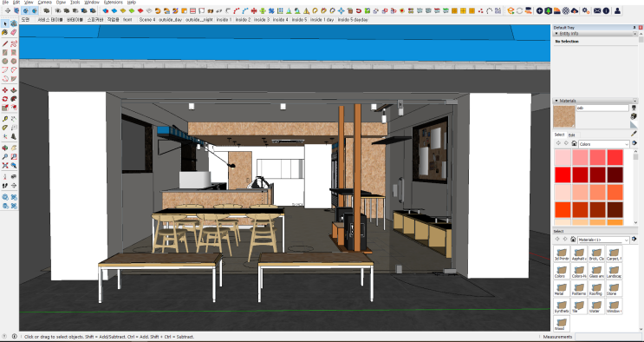Image resolution: width=644 pixels, height=342 pixels.
Task: Pick the Eraser tool
Action: pyautogui.click(x=14, y=32)
